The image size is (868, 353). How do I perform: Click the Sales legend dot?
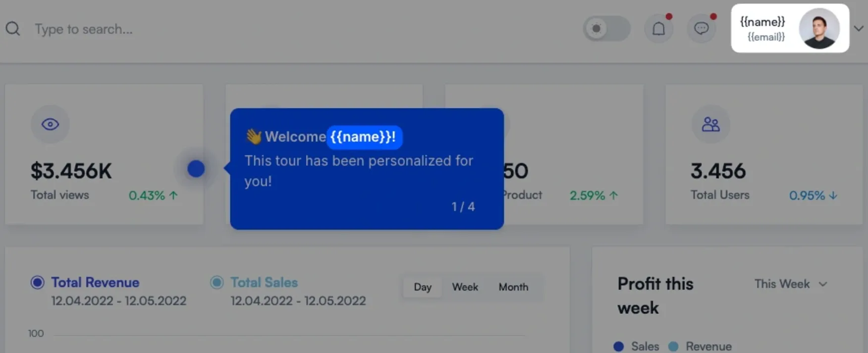[618, 347]
